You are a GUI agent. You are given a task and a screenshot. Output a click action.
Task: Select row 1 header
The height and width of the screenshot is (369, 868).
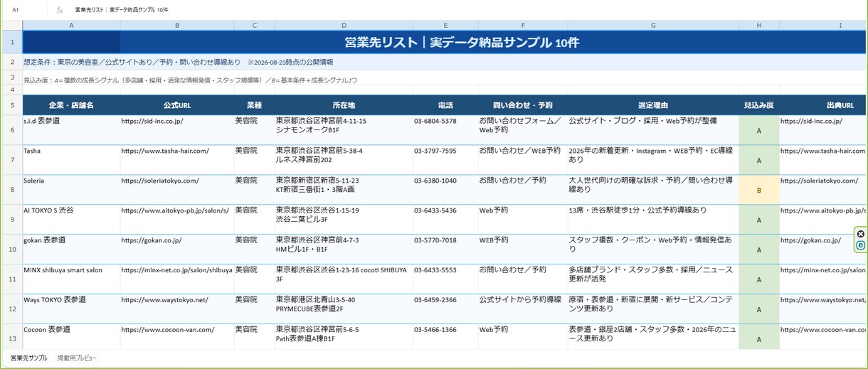[12, 42]
